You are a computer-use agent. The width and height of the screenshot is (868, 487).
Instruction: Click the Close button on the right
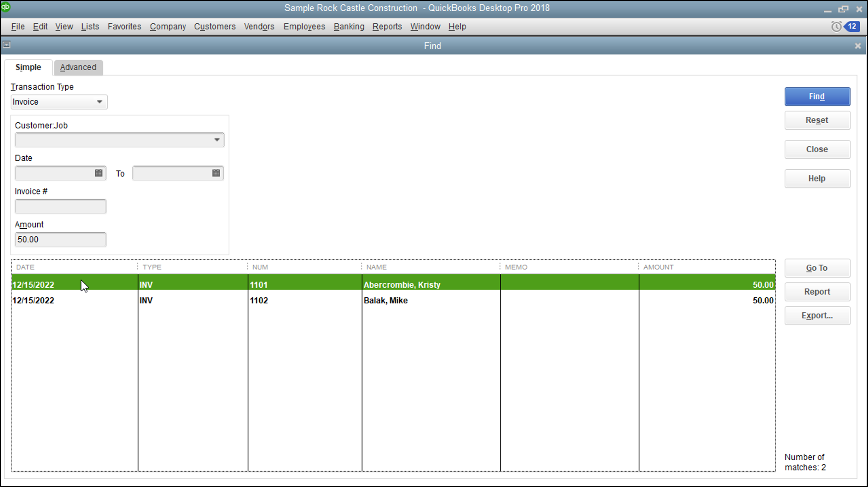pyautogui.click(x=817, y=149)
